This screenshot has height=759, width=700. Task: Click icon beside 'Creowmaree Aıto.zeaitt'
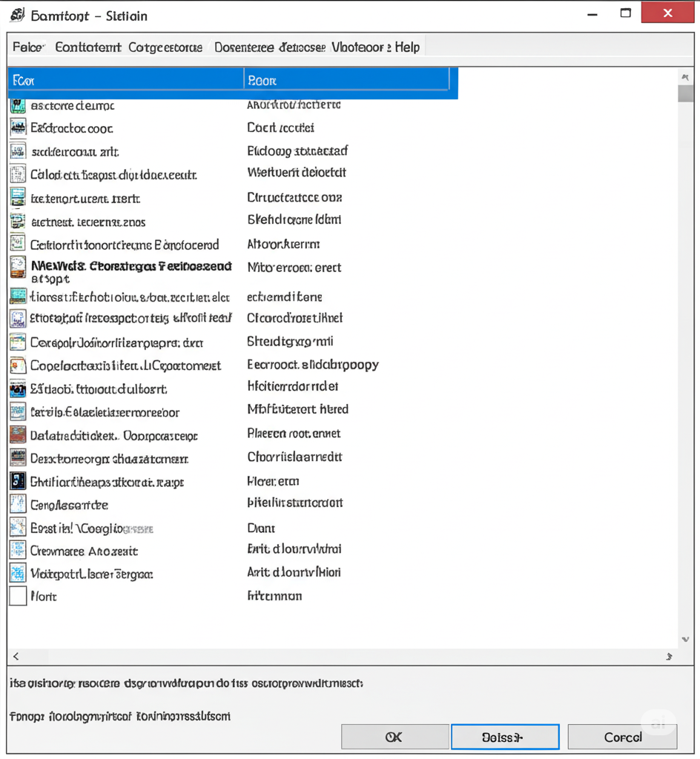pos(18,550)
